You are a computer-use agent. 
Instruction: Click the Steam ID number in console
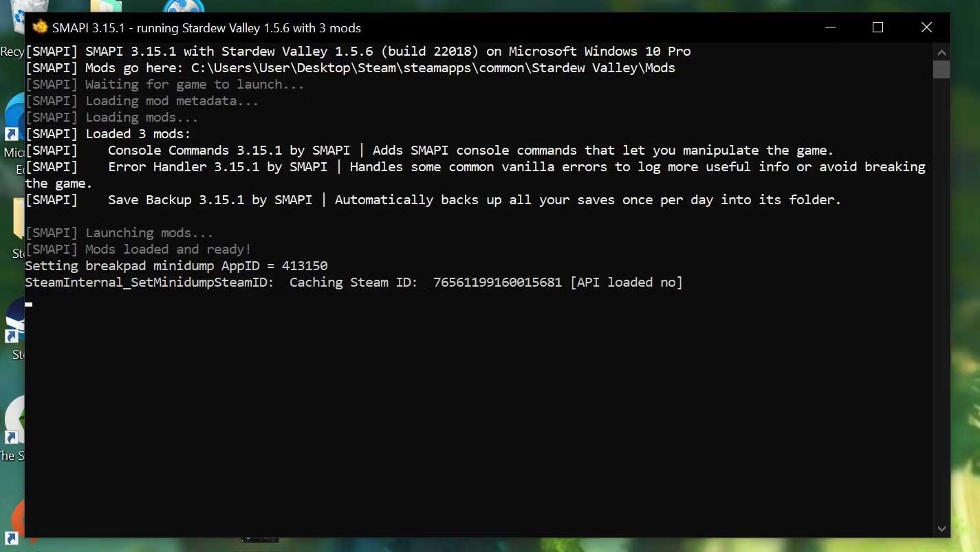[497, 283]
